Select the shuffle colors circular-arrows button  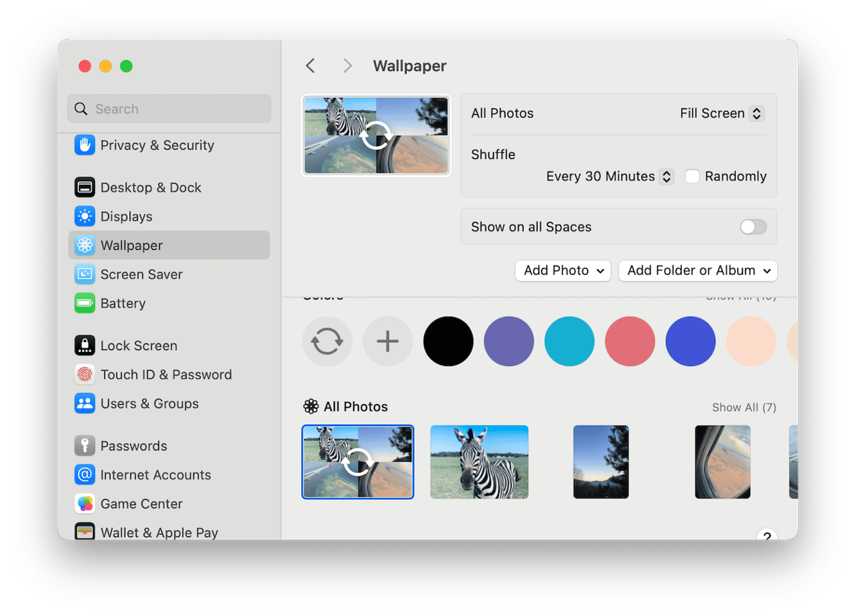click(x=327, y=341)
